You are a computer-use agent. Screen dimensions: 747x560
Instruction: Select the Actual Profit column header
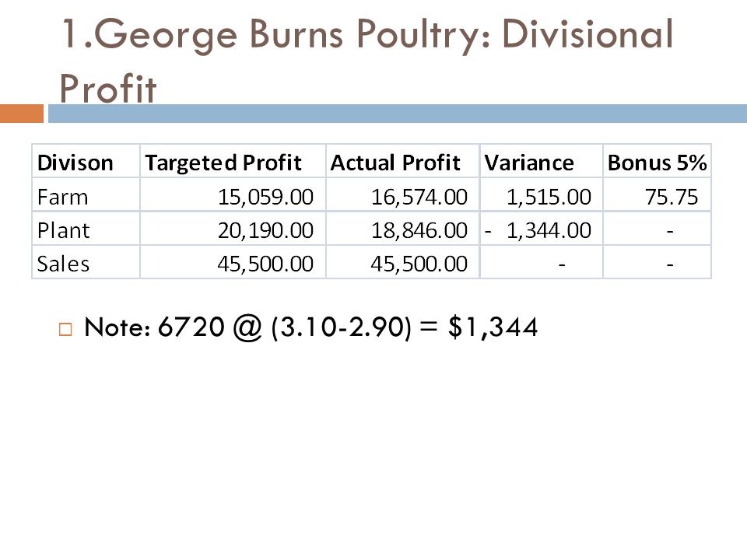pyautogui.click(x=402, y=161)
